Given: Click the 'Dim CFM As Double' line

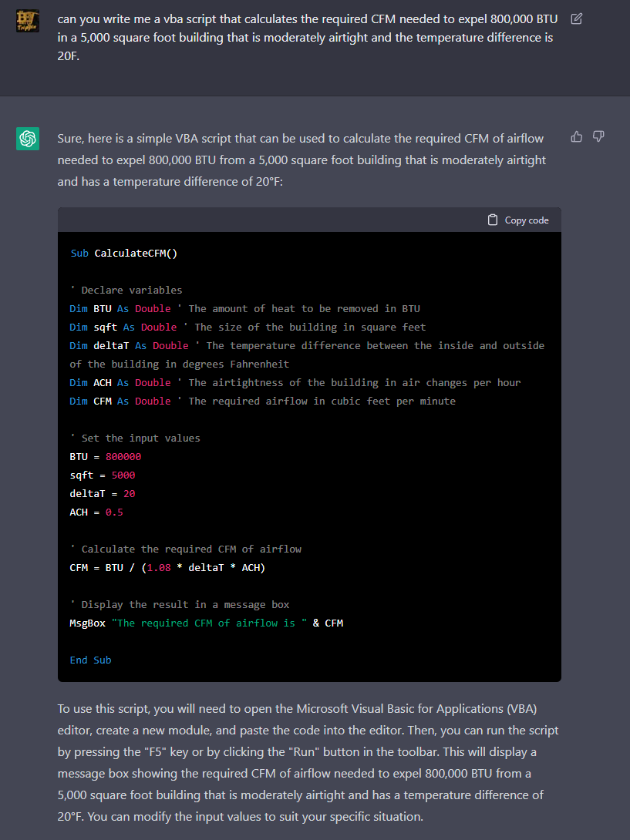Looking at the screenshot, I should (x=263, y=401).
